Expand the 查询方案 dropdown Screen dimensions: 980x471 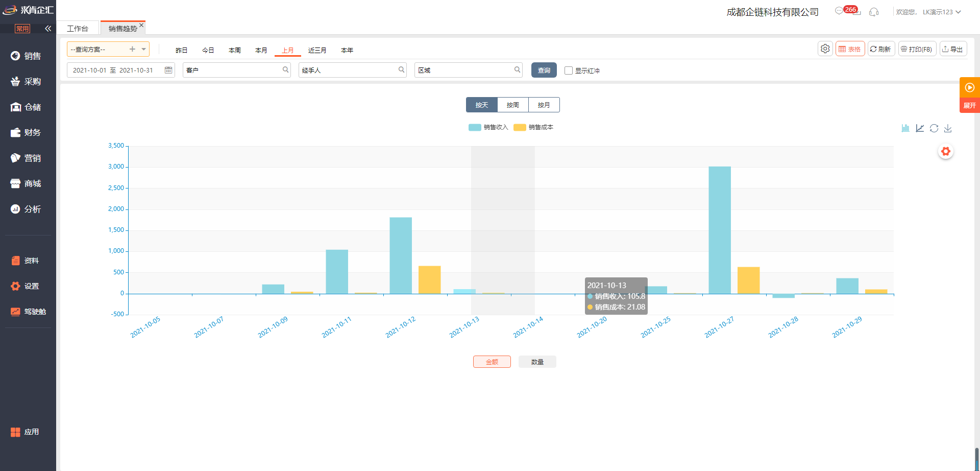pyautogui.click(x=144, y=49)
